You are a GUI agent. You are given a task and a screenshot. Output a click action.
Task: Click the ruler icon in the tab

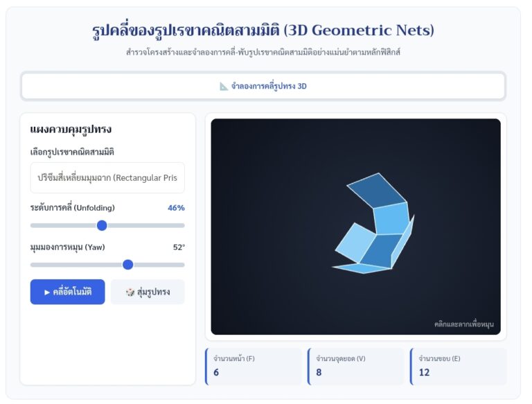[x=224, y=86]
